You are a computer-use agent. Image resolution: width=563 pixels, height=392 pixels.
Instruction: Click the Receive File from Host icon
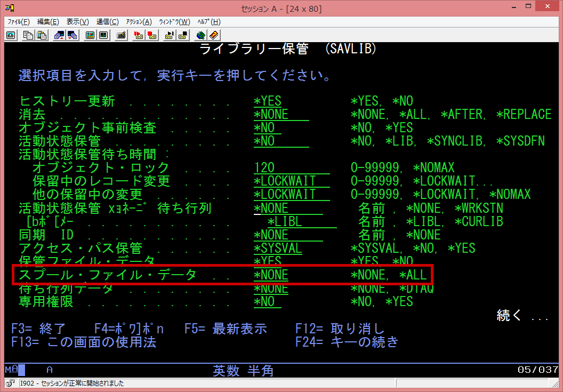[x=73, y=35]
